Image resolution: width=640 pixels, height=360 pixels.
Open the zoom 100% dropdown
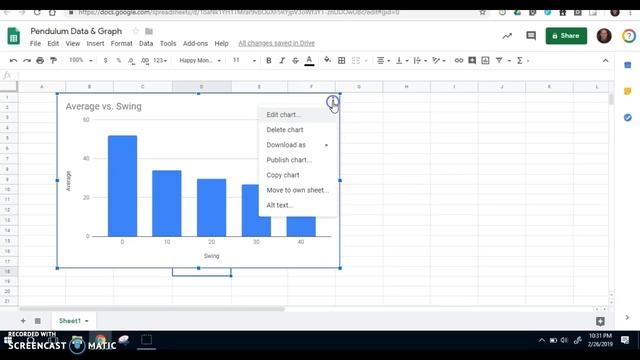tap(81, 60)
